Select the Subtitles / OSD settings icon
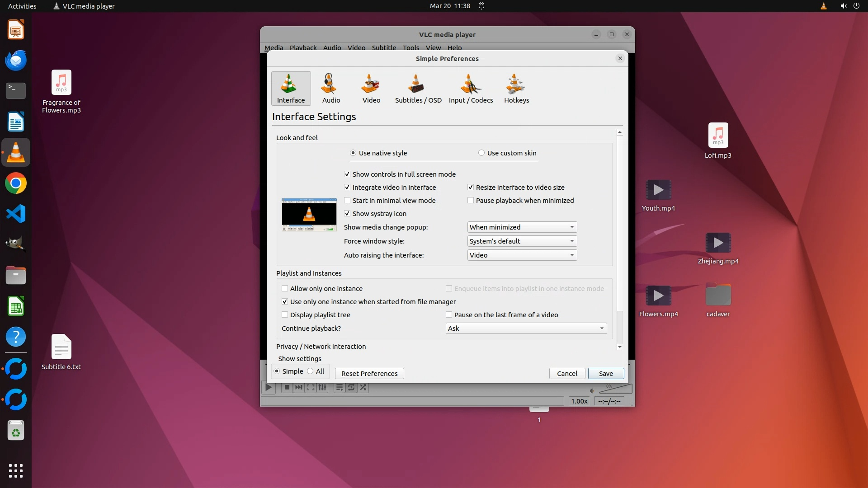The width and height of the screenshot is (868, 488). pos(418,89)
